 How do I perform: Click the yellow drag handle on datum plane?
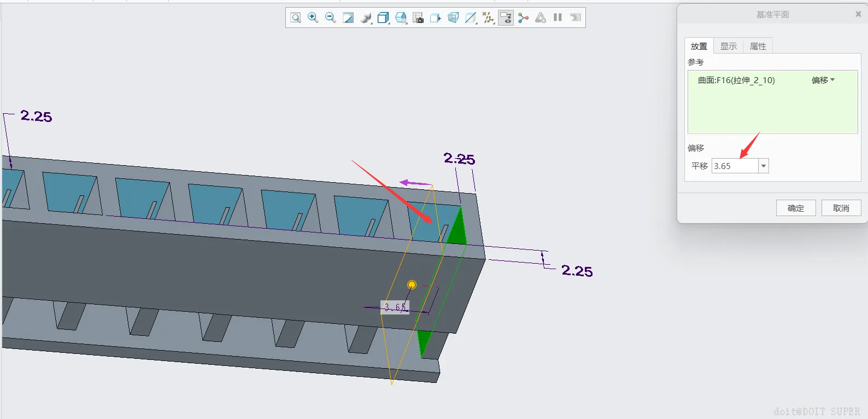(412, 284)
